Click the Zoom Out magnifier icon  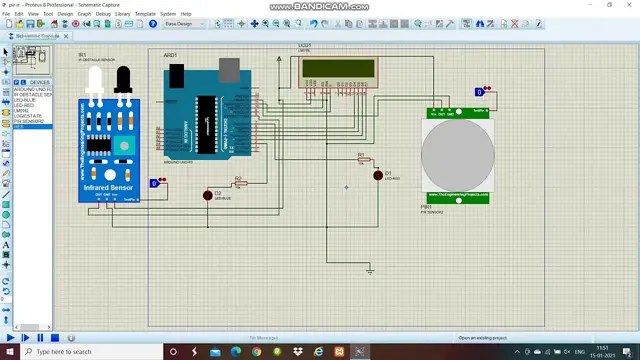(x=276, y=24)
